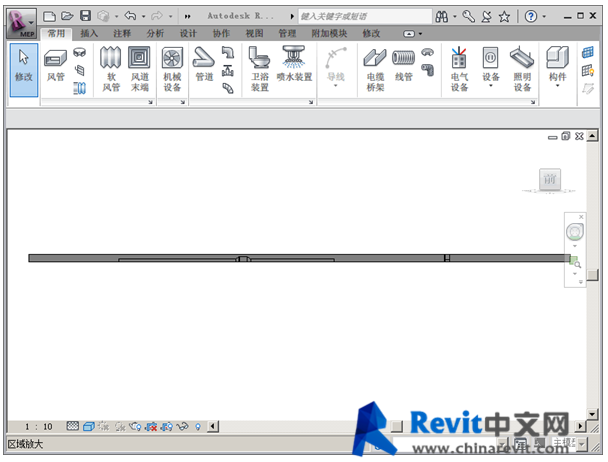Select the 线管 (Conduit) tool
608x462 pixels.
pyautogui.click(x=403, y=64)
